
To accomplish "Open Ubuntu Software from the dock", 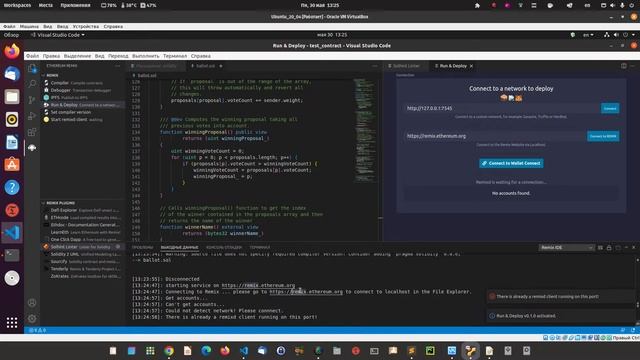I will tap(12, 164).
